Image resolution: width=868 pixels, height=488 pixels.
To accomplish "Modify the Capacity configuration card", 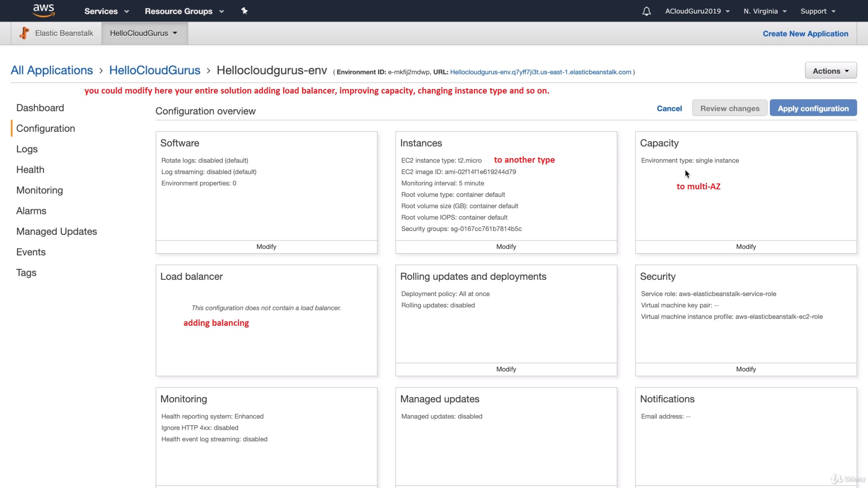I will (x=745, y=247).
